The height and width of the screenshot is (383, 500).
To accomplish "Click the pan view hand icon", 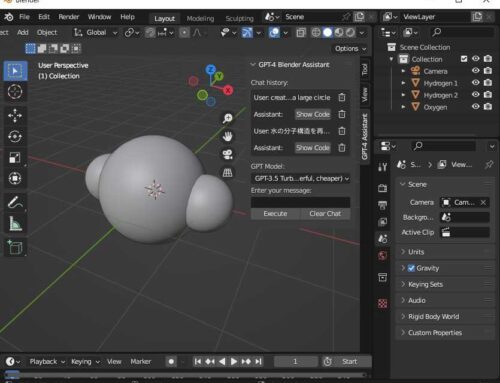I will [x=228, y=136].
